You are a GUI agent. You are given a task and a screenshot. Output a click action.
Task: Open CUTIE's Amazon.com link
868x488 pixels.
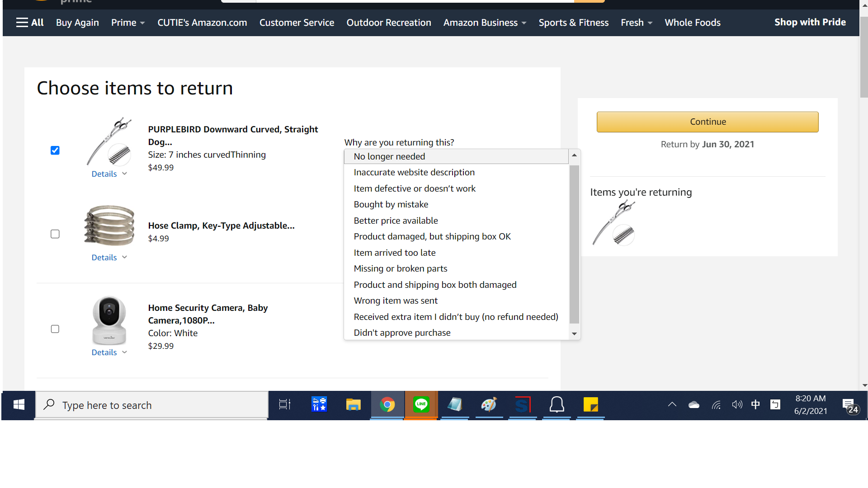point(202,23)
